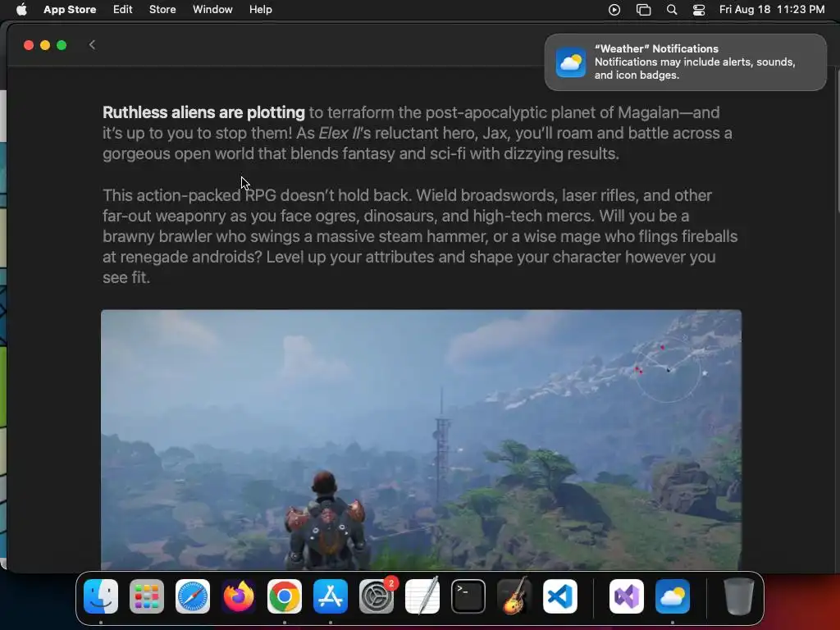Click the italic 'Elex II' text
Image resolution: width=840 pixels, height=630 pixels.
340,133
